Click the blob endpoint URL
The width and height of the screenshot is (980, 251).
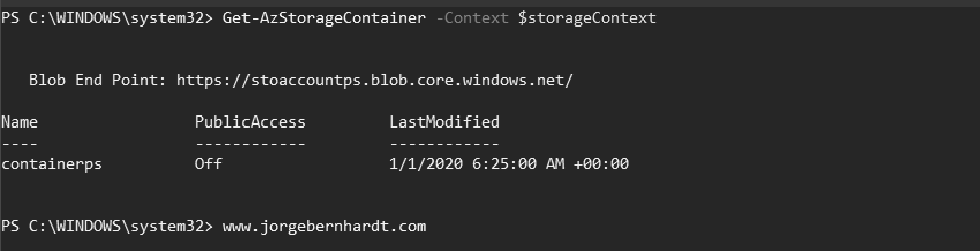click(x=375, y=80)
